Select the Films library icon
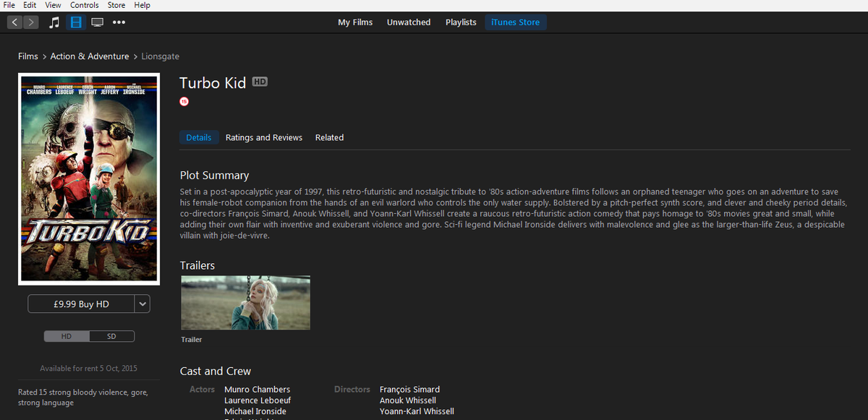The height and width of the screenshot is (420, 868). pos(76,22)
